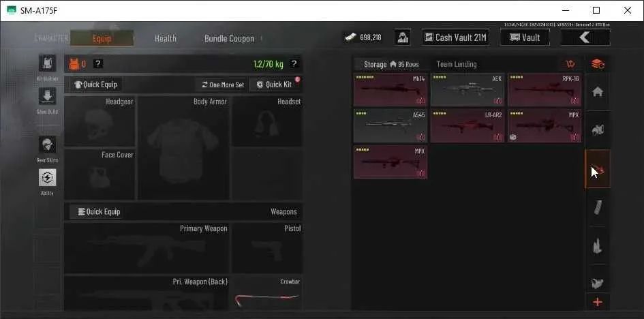Select the Pri. Weapon (Back) slot

[147, 292]
